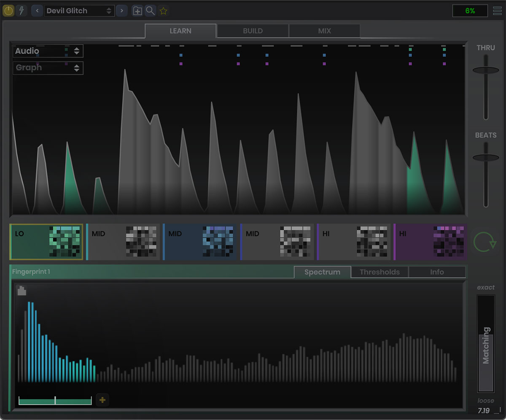Viewport: 506px width, 420px height.
Task: Toggle the plugin power button
Action: click(8, 11)
